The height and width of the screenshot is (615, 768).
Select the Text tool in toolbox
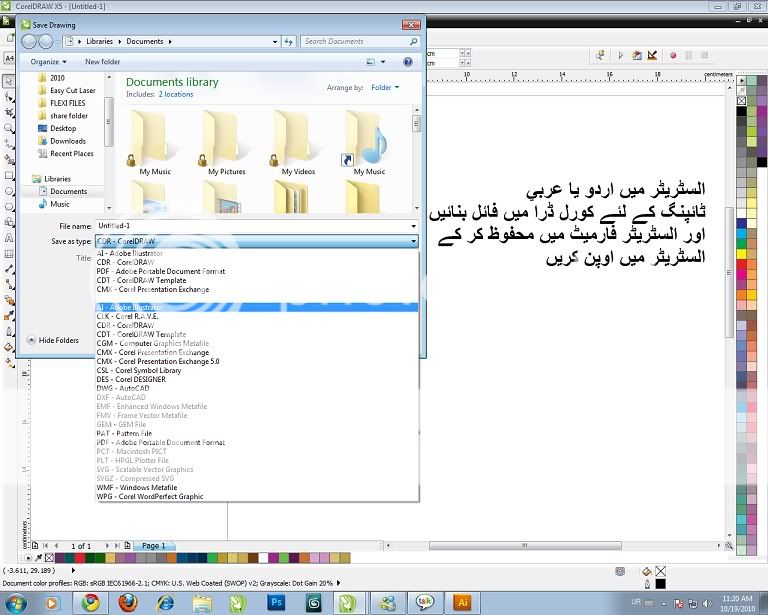point(9,239)
